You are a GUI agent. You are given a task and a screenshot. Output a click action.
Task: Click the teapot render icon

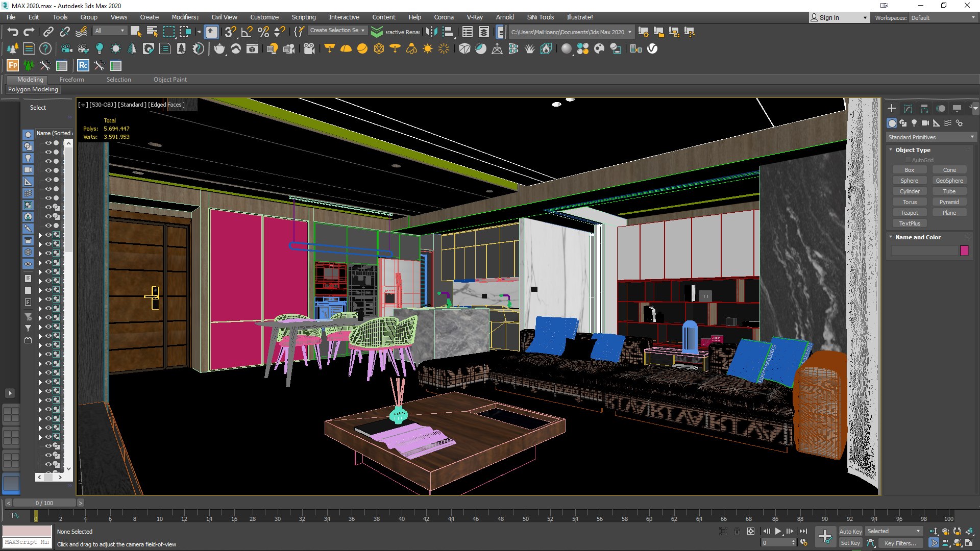(x=219, y=49)
